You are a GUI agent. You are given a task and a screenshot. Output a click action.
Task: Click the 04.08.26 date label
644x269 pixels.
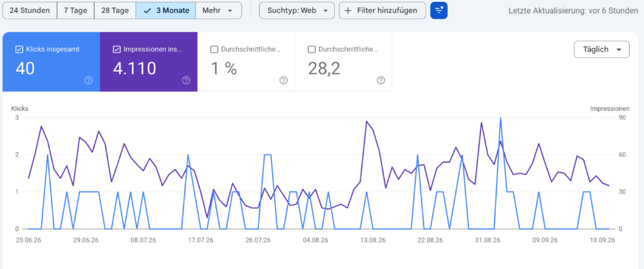pos(316,241)
